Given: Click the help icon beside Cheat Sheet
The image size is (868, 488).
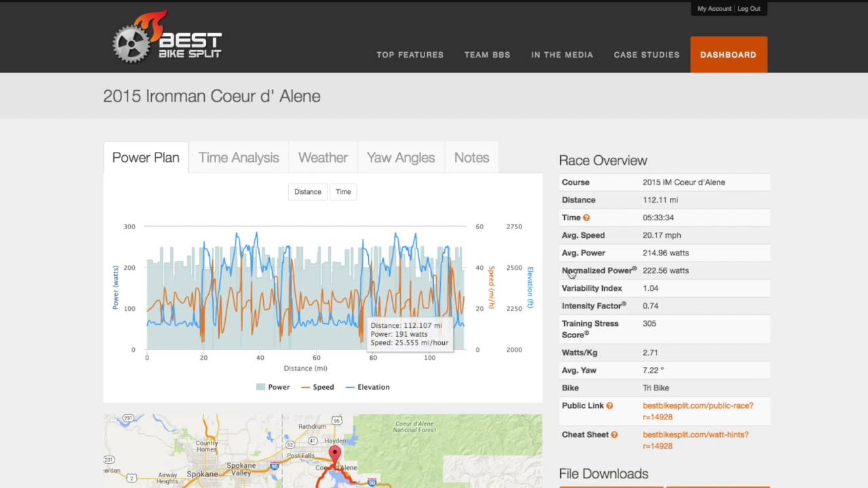Looking at the screenshot, I should (614, 435).
